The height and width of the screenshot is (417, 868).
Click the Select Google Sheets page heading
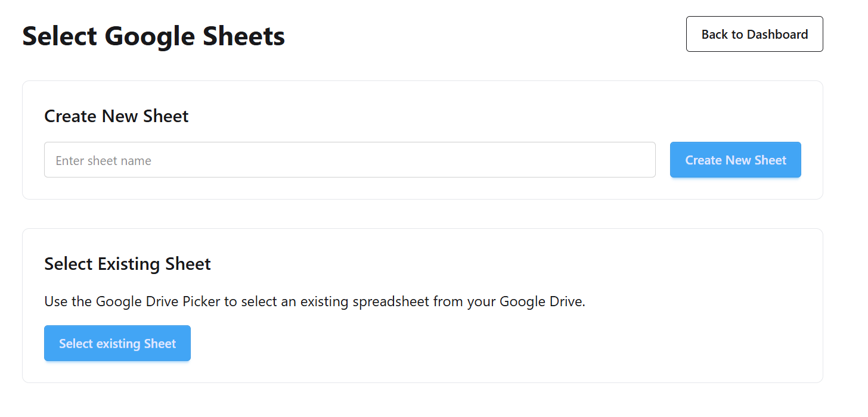point(153,36)
